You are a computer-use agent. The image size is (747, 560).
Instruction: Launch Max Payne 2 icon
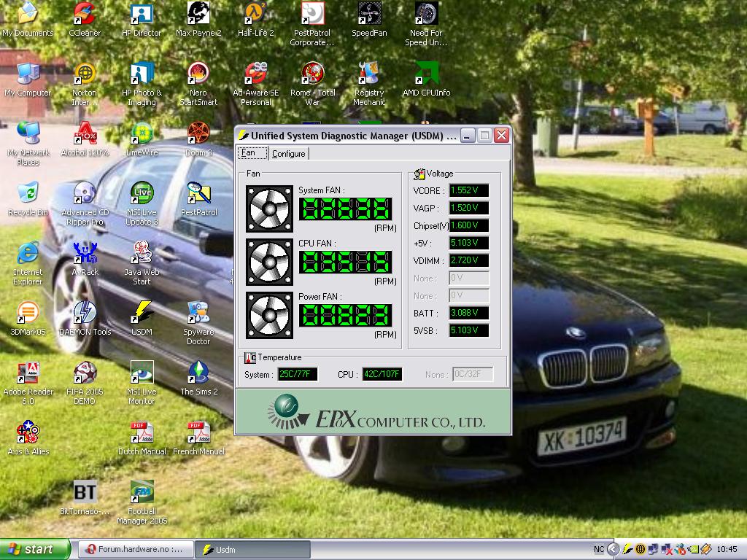(x=198, y=19)
